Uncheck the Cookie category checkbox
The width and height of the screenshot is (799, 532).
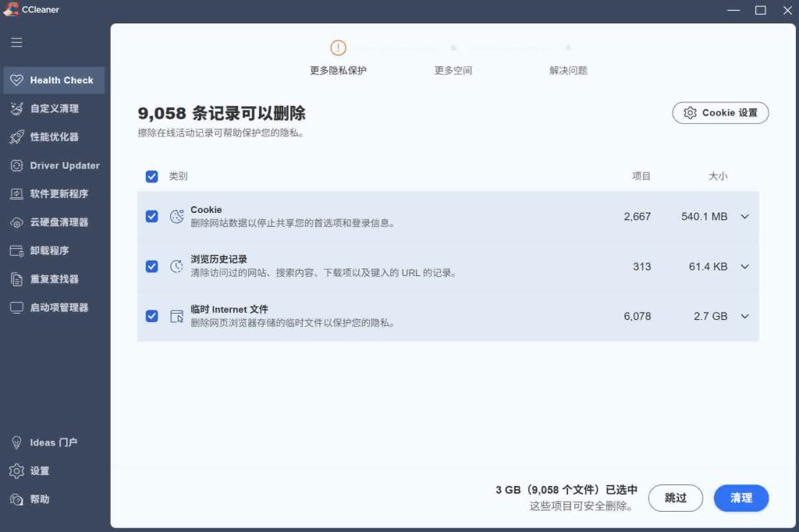pos(152,216)
